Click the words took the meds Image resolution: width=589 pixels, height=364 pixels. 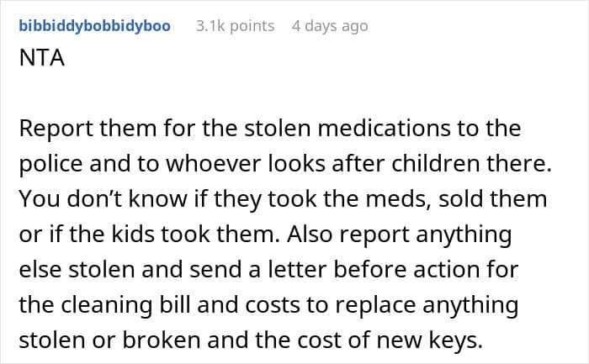pos(349,199)
